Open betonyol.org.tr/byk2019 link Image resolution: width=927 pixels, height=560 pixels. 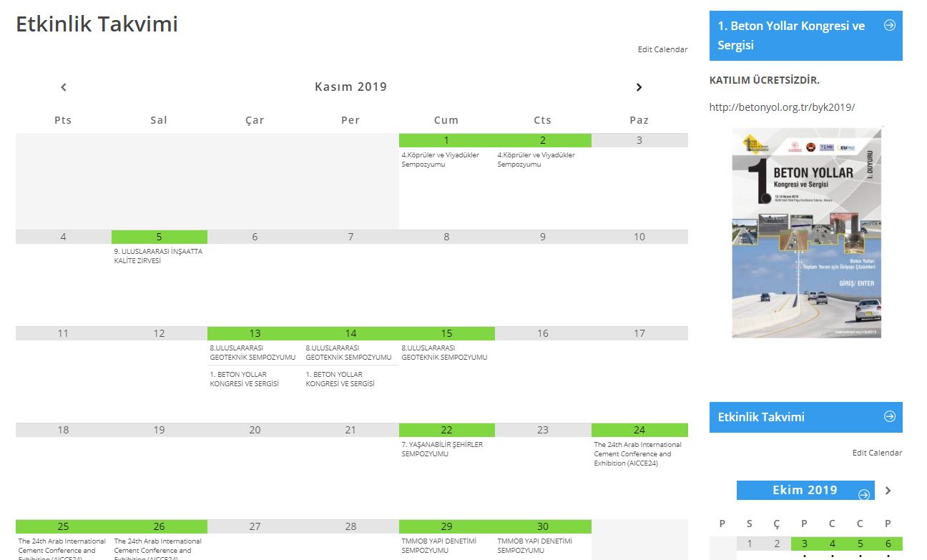point(782,107)
